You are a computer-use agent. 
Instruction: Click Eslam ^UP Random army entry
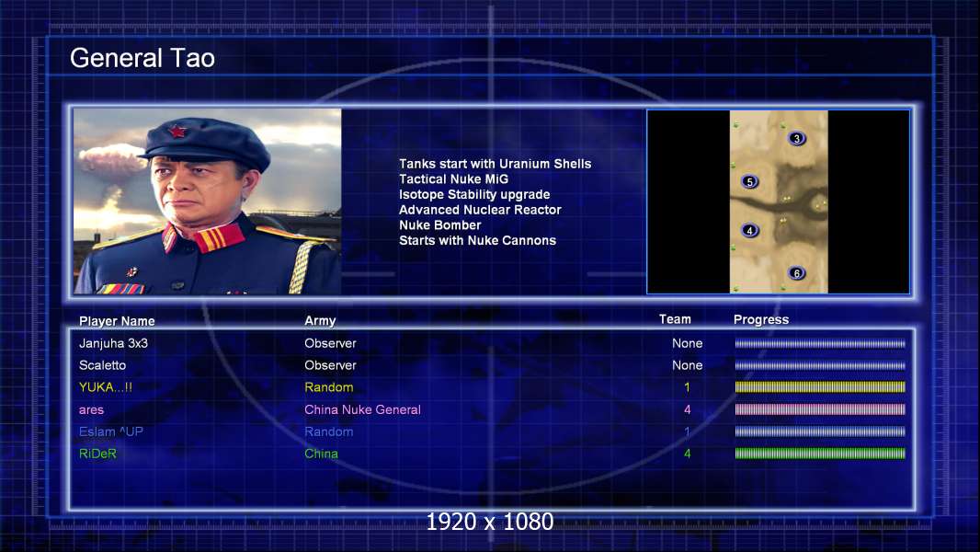[x=329, y=431]
